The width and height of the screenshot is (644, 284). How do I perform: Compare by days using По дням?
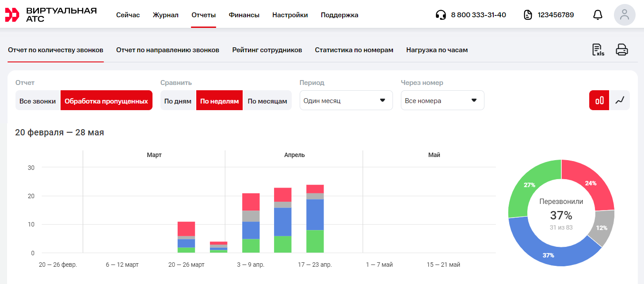178,101
